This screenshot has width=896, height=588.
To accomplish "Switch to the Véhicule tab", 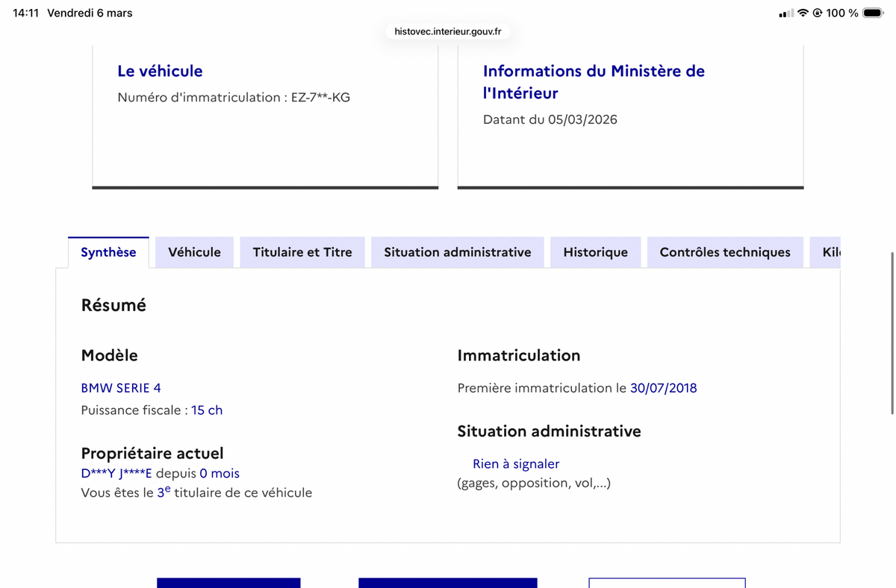I will 194,252.
